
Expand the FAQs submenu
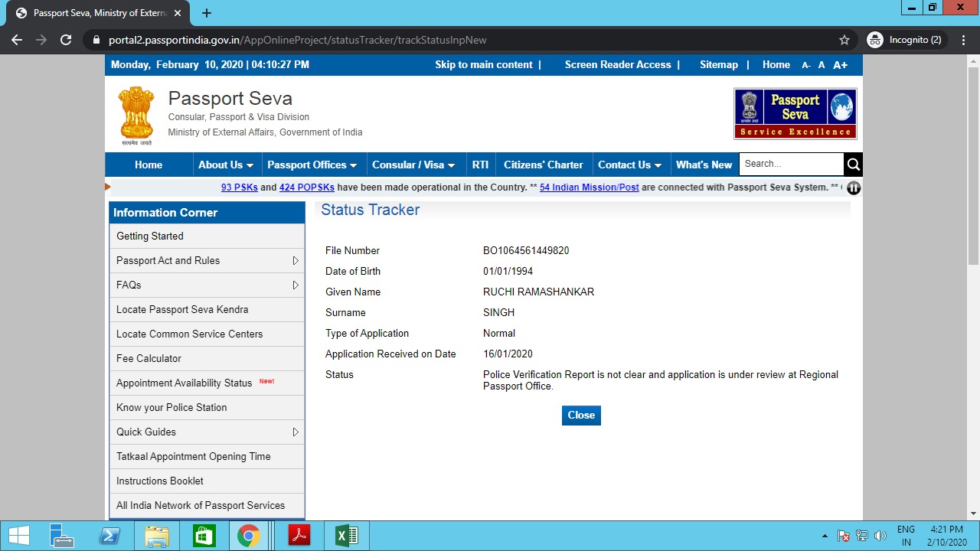click(x=296, y=285)
